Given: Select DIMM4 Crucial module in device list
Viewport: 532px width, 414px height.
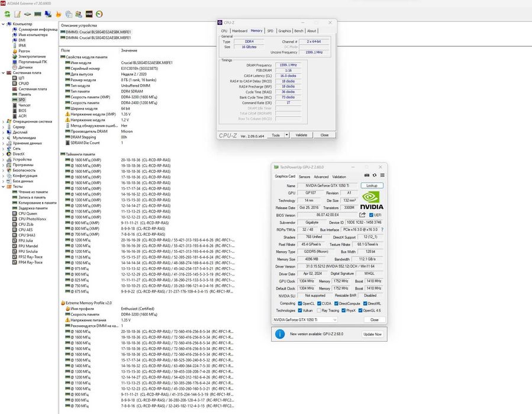Looking at the screenshot, I should (x=96, y=38).
